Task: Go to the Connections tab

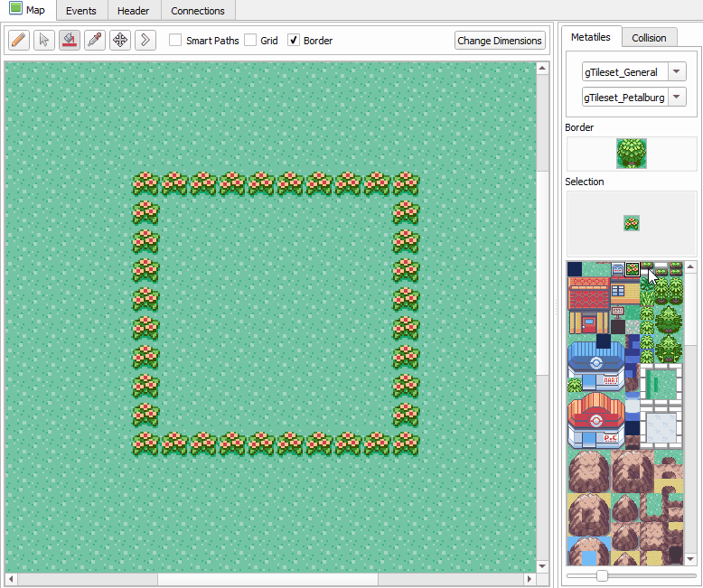Action: (x=198, y=11)
